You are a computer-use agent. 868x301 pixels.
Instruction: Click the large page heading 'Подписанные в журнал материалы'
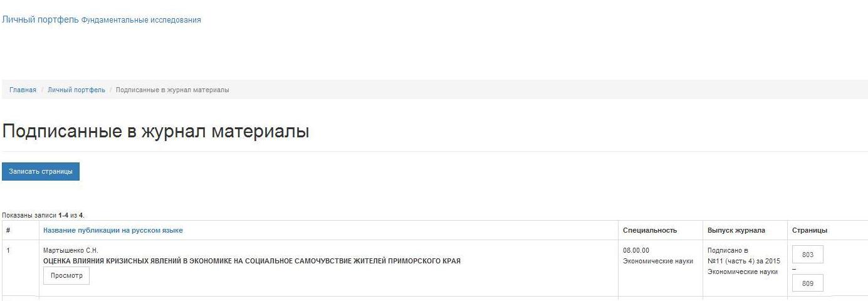pyautogui.click(x=155, y=132)
